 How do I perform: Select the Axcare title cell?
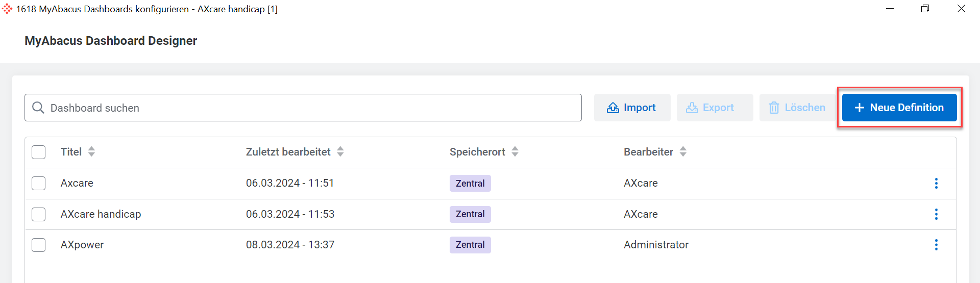(77, 183)
